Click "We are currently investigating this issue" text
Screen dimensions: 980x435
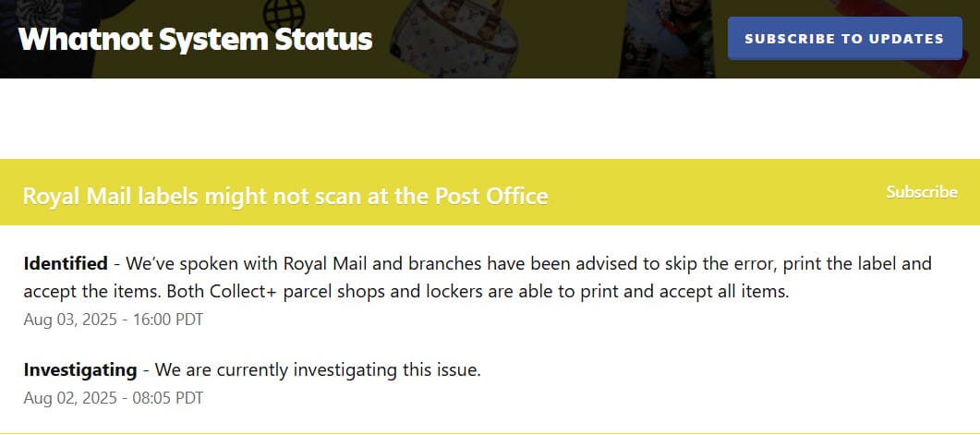(x=319, y=370)
